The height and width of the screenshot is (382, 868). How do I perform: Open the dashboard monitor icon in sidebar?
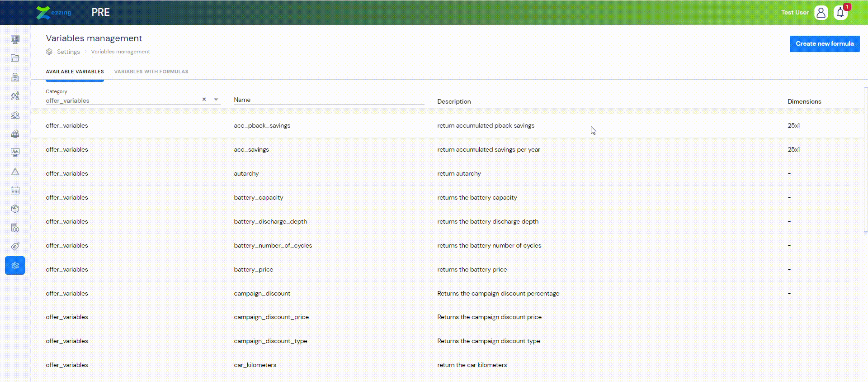click(15, 39)
